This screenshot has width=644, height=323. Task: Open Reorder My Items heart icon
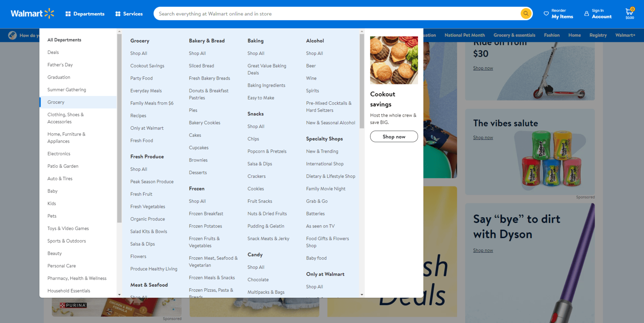pos(546,14)
